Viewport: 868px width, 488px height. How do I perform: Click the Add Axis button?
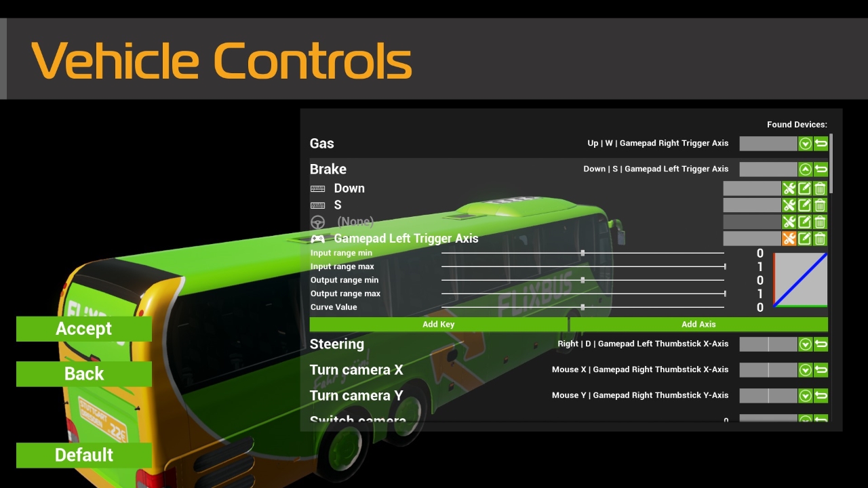click(699, 324)
